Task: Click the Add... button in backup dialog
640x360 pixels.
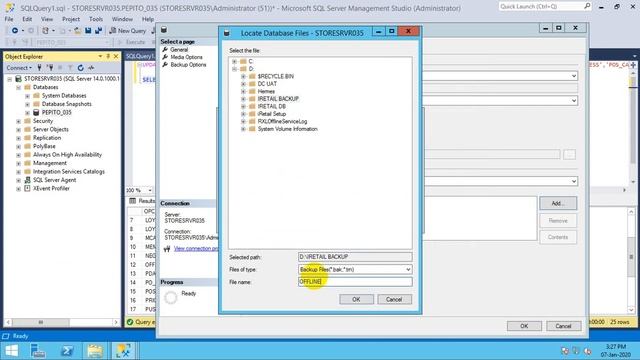Action: tap(558, 203)
